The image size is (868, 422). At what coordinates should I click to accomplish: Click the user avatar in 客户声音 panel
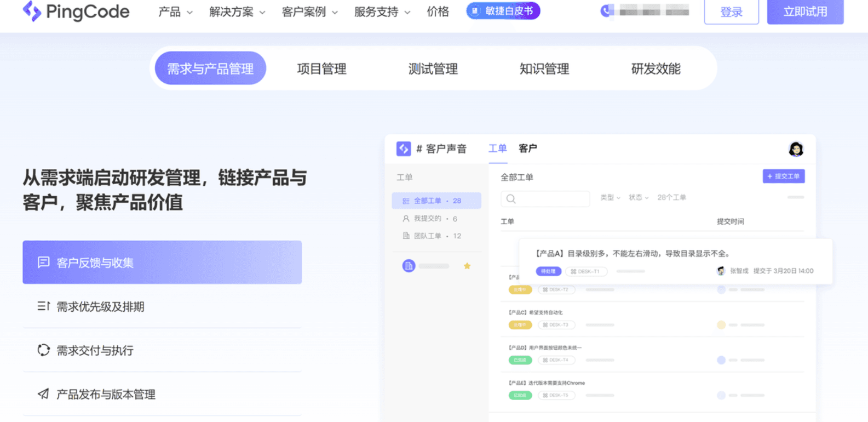796,149
